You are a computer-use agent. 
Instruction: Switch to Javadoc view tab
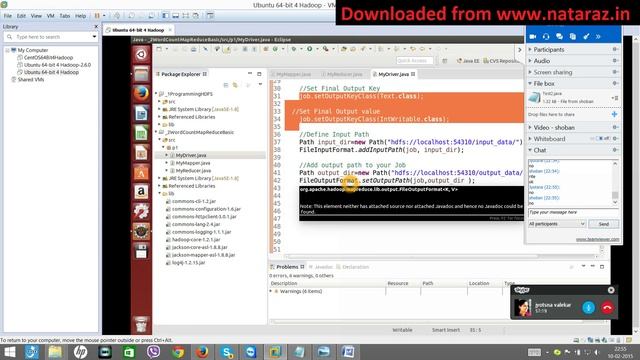point(321,267)
